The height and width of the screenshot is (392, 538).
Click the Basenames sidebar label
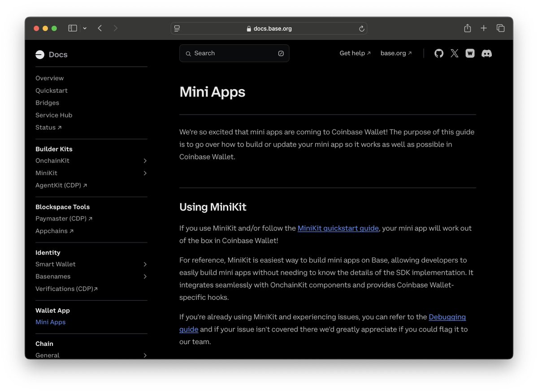point(53,276)
